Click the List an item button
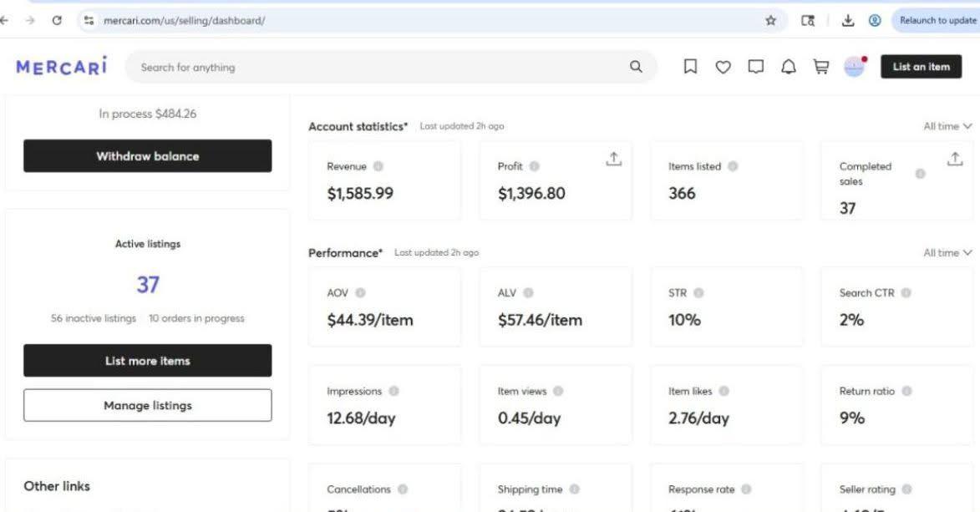The width and height of the screenshot is (980, 512). click(921, 67)
